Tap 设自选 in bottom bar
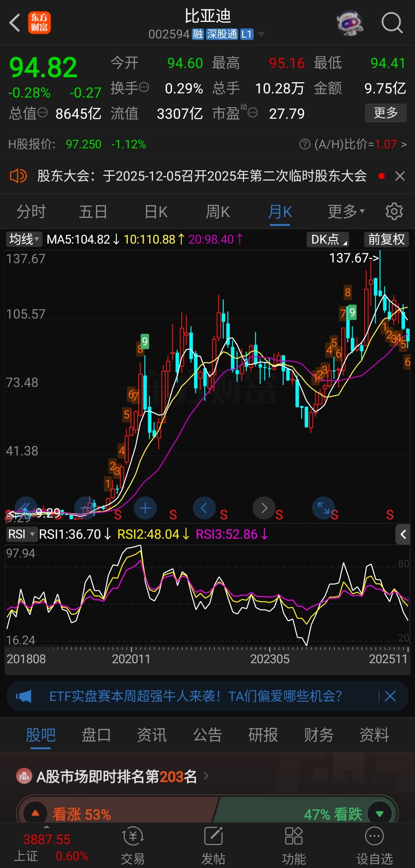The image size is (415, 868). click(375, 845)
